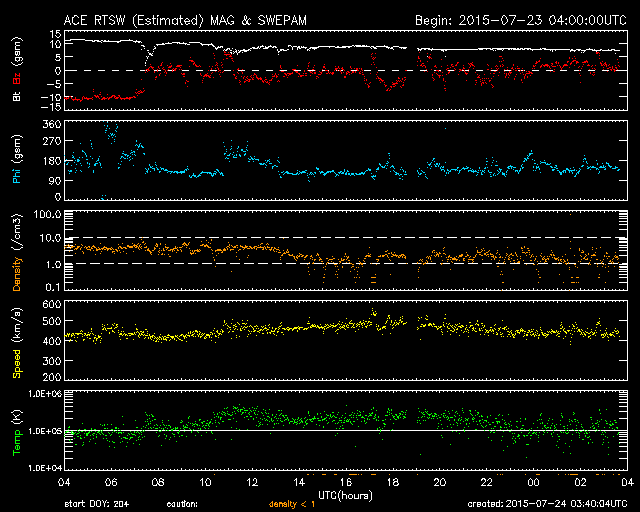Click the green Temp (K) axis label

pos(16,430)
